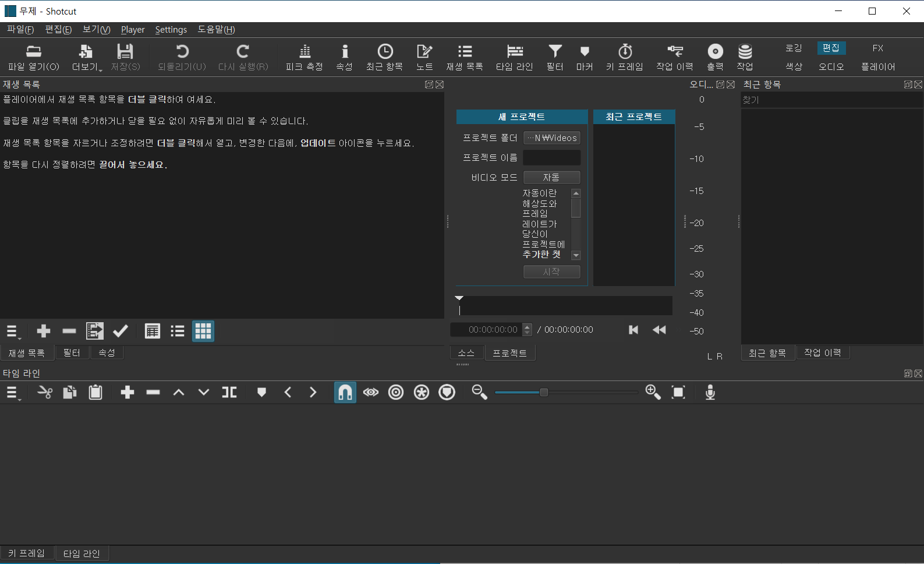The width and height of the screenshot is (924, 564).
Task: Add source to playlist with plus icon
Action: [x=44, y=332]
